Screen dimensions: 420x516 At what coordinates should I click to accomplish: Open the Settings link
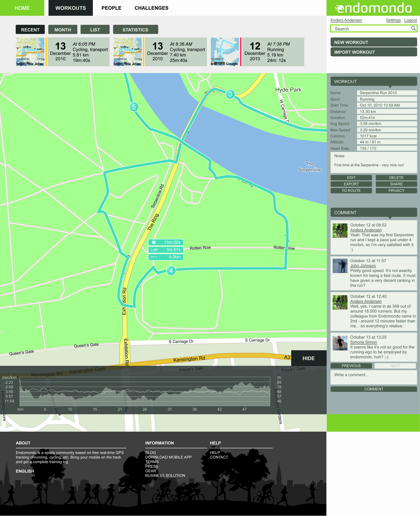point(393,20)
